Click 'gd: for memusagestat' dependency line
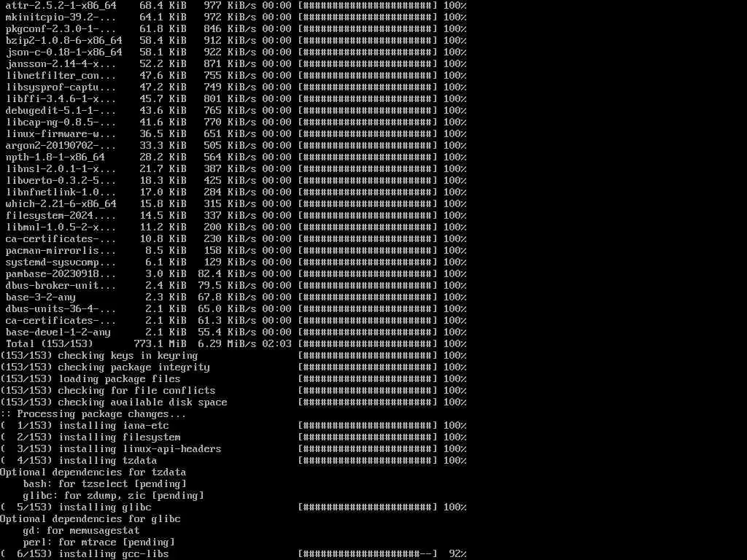This screenshot has width=747, height=560. pos(82,531)
